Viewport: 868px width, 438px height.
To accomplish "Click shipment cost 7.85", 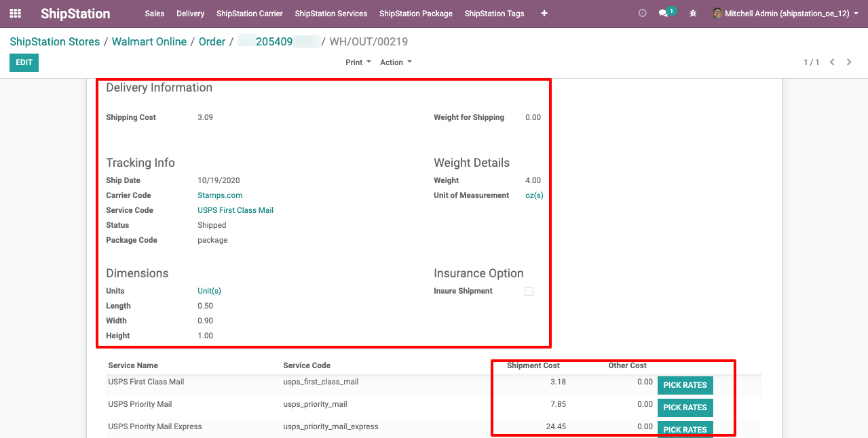I will pos(559,404).
